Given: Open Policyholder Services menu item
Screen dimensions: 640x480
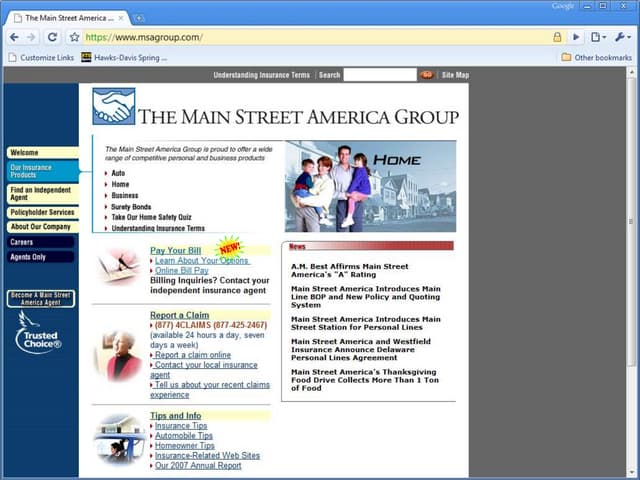Looking at the screenshot, I should (42, 212).
